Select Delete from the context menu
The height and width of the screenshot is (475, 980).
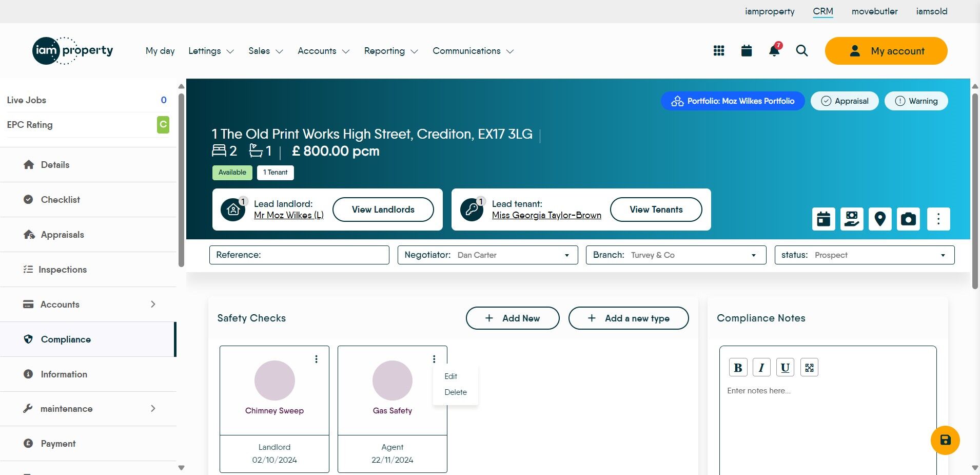click(456, 392)
